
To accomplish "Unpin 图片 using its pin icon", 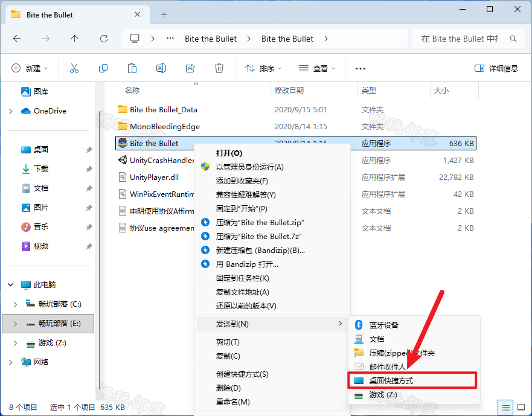I will pyautogui.click(x=89, y=208).
